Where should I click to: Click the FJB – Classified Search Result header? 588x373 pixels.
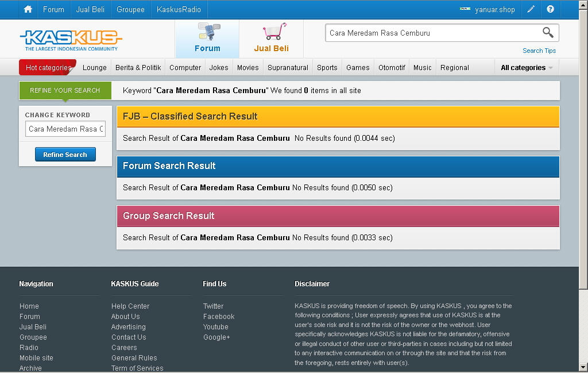338,116
